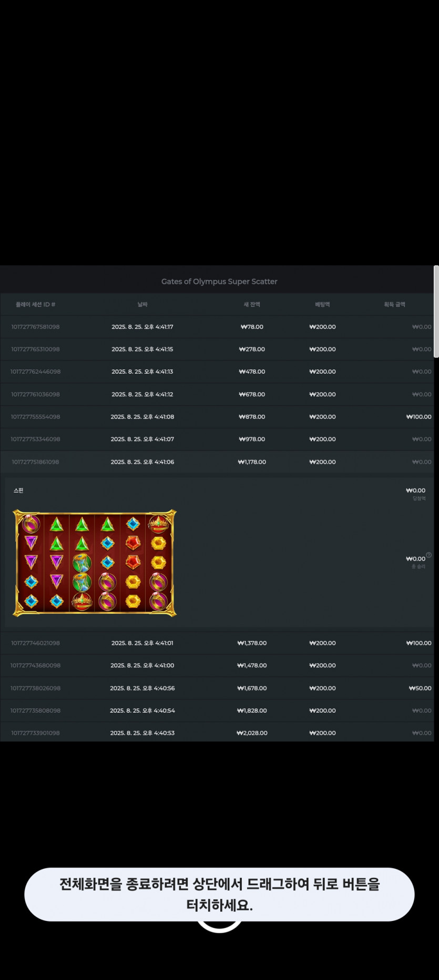
Task: Tap the fullscreen exit hint message
Action: [219, 895]
